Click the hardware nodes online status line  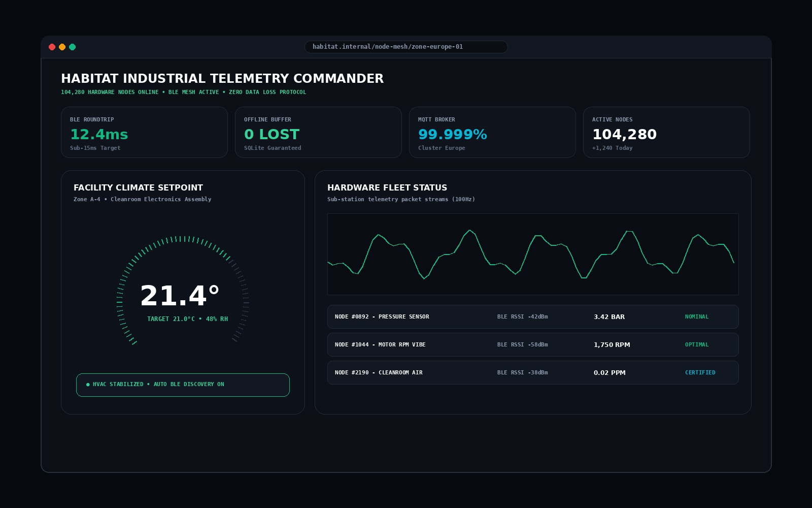[184, 92]
